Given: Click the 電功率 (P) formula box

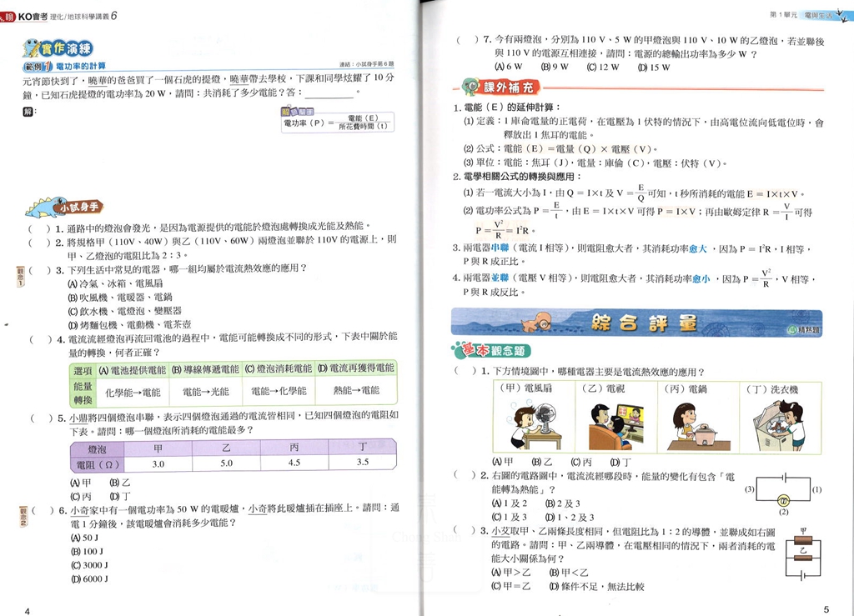Looking at the screenshot, I should click(x=337, y=122).
